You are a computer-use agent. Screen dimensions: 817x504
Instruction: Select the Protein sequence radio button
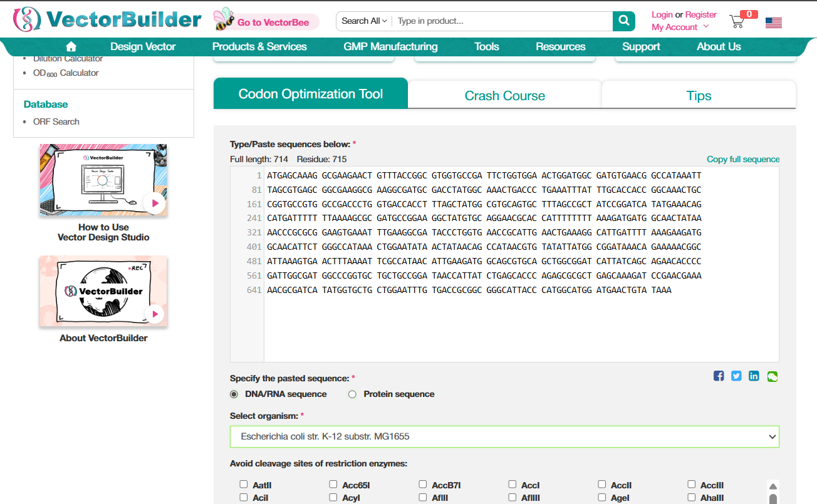tap(352, 394)
